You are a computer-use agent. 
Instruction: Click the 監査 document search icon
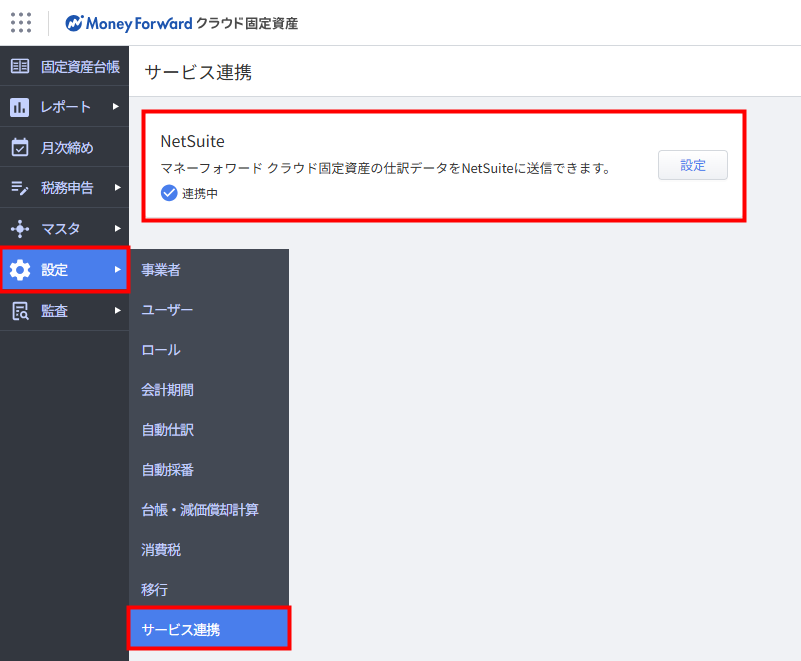point(20,311)
